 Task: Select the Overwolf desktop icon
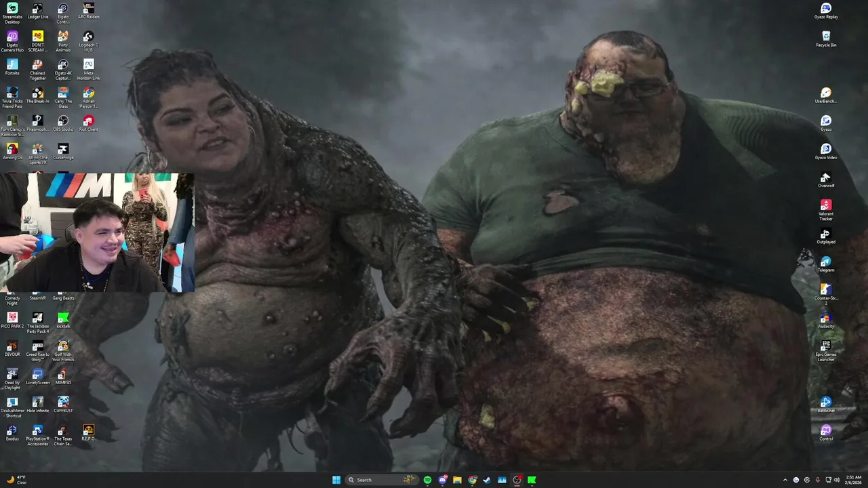826,180
